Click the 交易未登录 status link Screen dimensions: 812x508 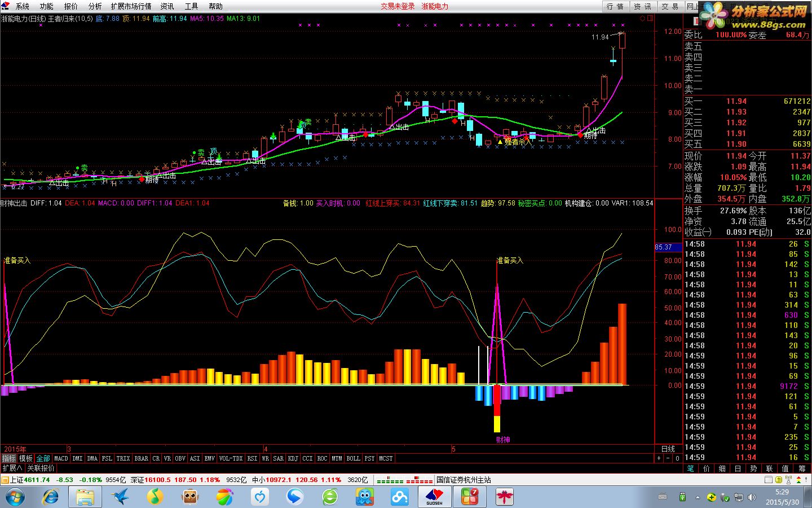398,6
